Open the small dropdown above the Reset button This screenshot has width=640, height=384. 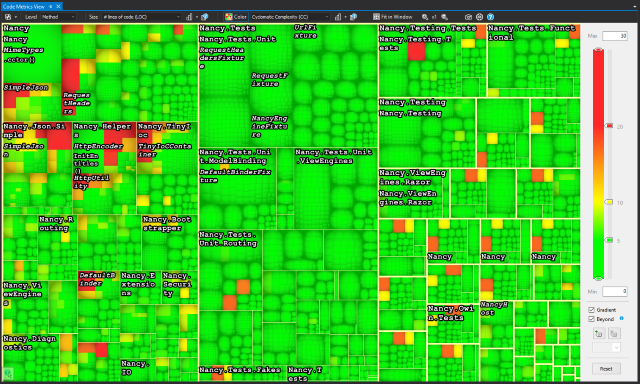607,348
